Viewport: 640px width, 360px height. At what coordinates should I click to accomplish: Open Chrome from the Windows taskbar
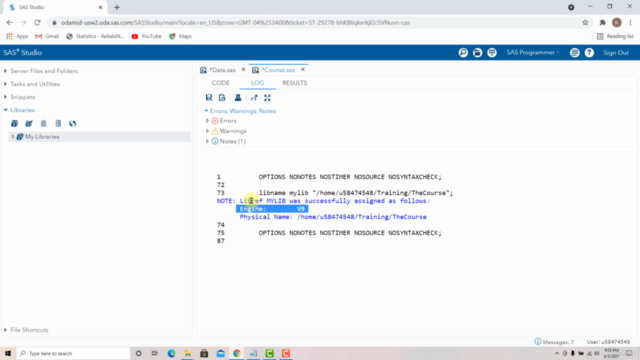coord(237,353)
